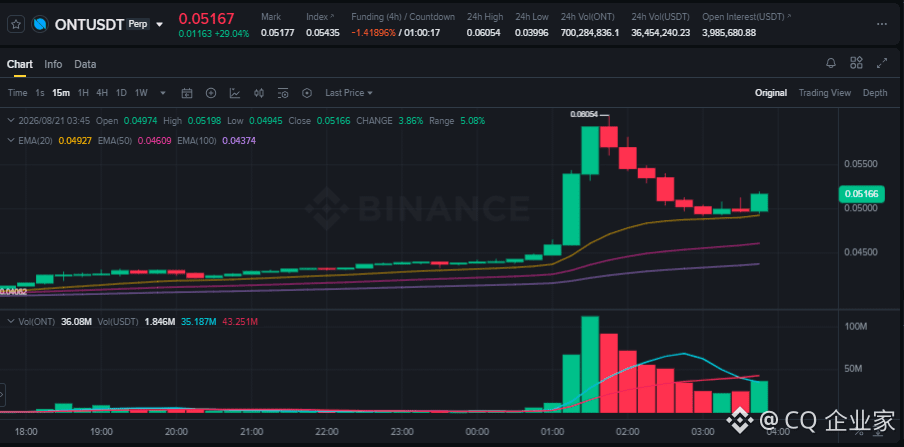Select the 1W interval
904x447 pixels.
coord(141,93)
